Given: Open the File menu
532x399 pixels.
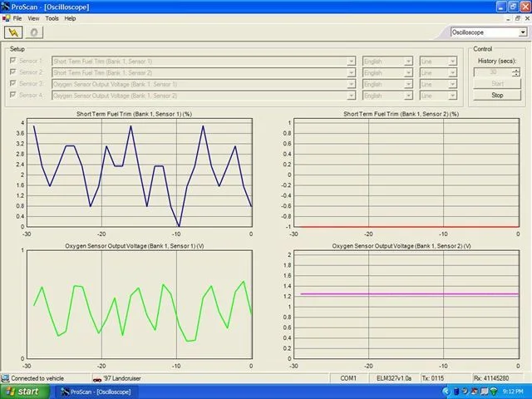Looking at the screenshot, I should pyautogui.click(x=17, y=18).
